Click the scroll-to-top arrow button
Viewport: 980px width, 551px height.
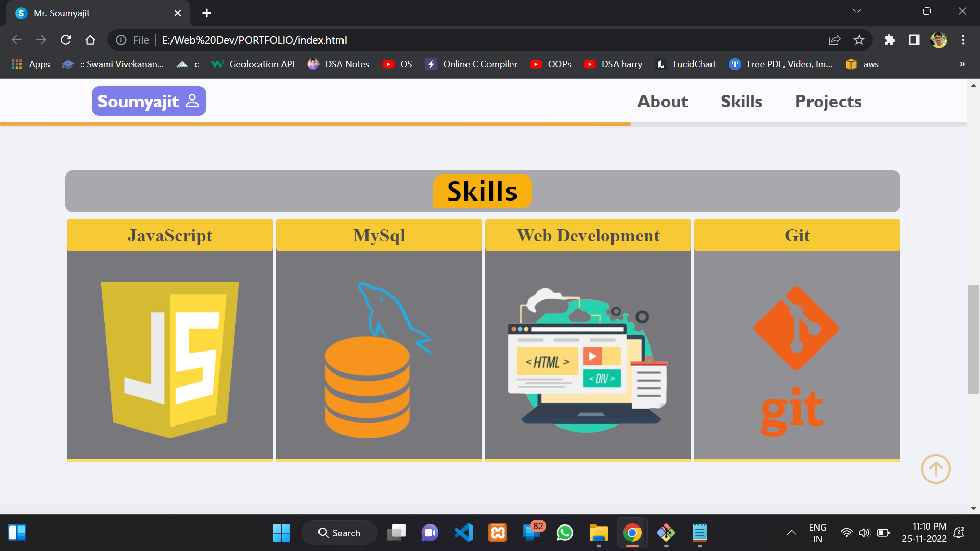(936, 468)
